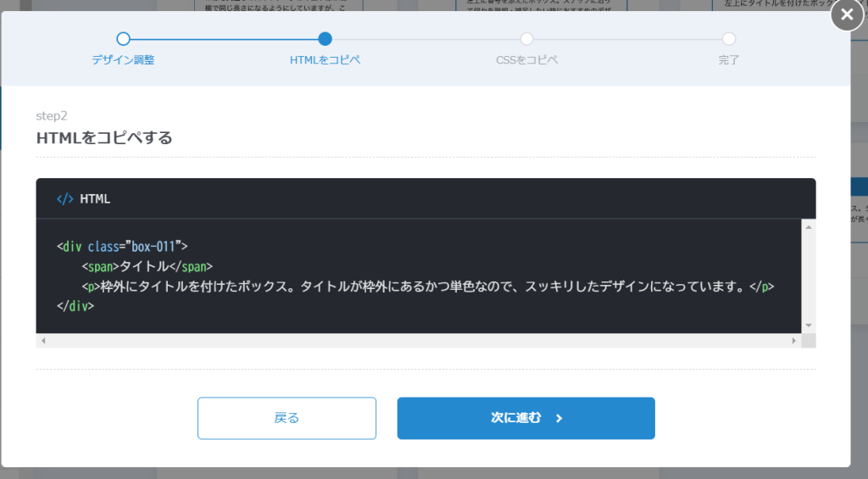Click the vertical scrollbar track beside the code
Viewport: 868px width, 479px height.
[x=809, y=276]
